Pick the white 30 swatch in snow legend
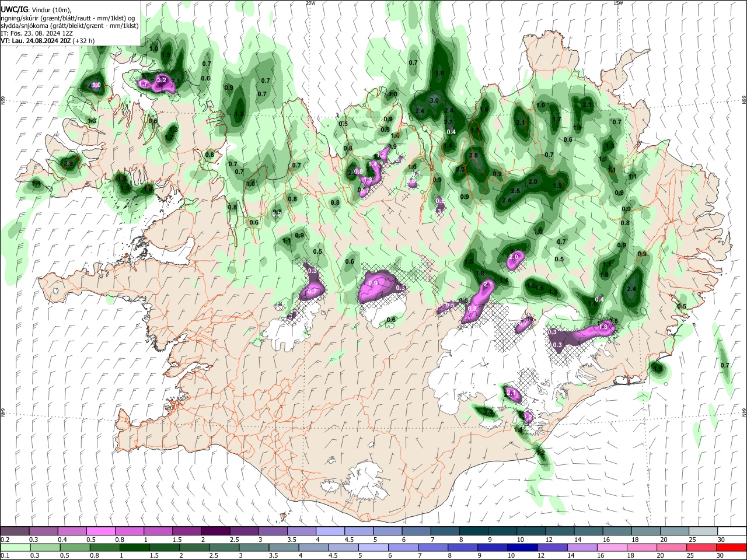The height and width of the screenshot is (560, 747). (x=732, y=531)
